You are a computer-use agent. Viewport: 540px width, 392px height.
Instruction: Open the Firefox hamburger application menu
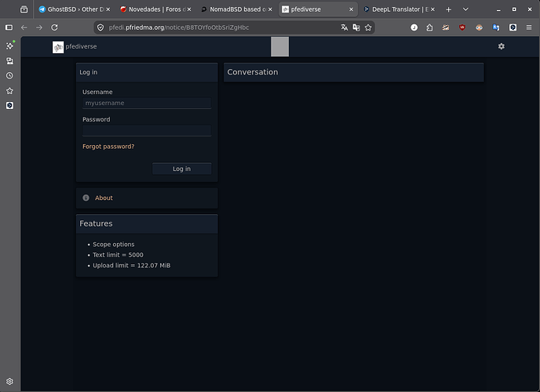529,27
